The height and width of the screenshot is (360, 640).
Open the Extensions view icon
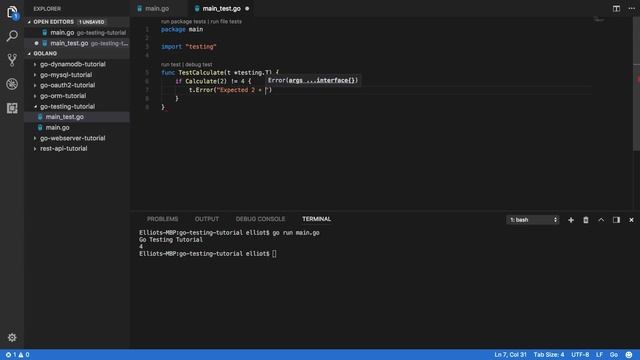[12, 108]
